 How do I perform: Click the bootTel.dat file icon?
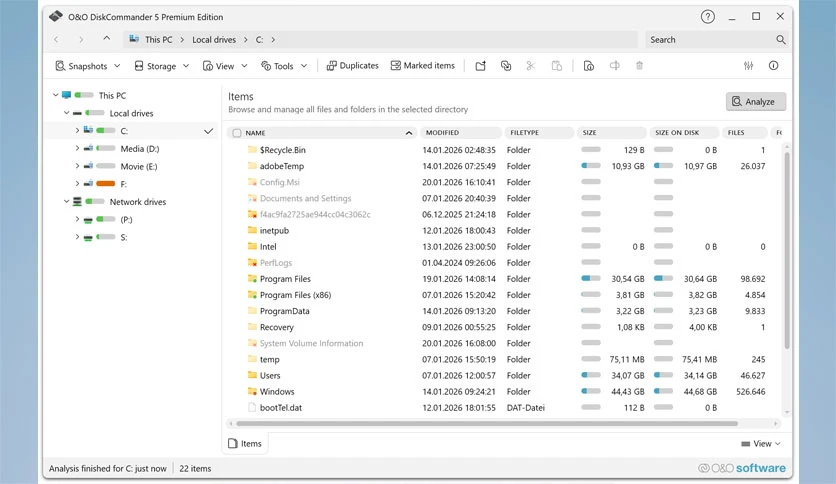click(x=252, y=407)
